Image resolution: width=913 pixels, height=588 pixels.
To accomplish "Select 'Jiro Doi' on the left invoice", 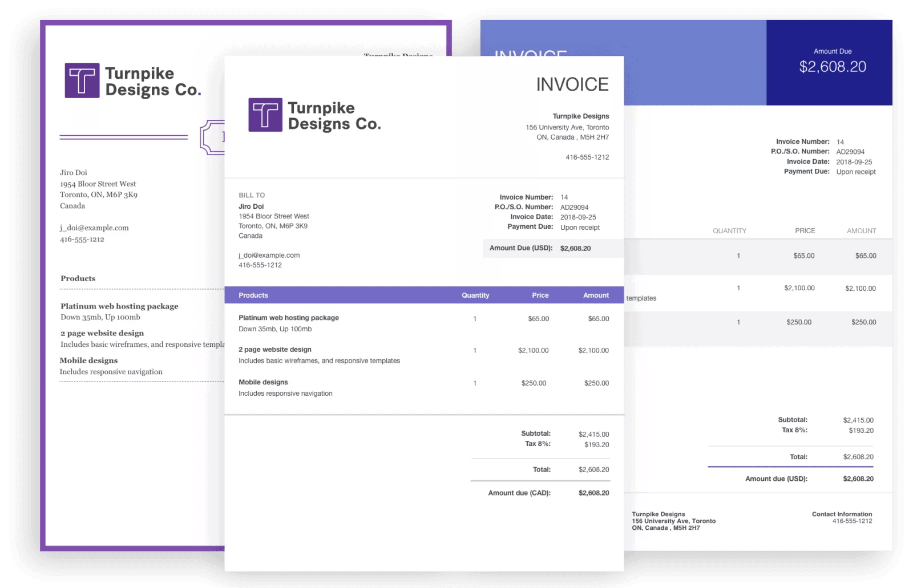I will (74, 172).
